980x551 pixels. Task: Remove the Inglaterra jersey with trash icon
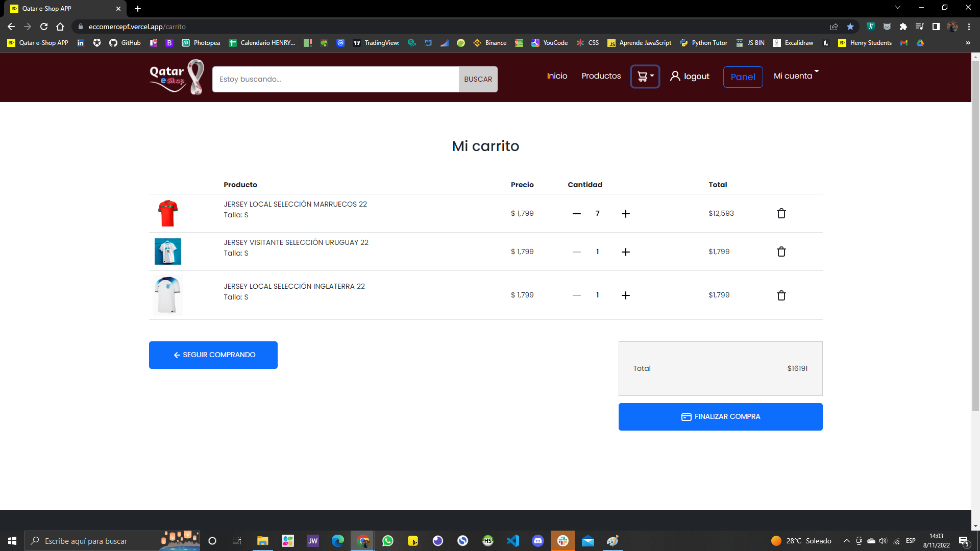pos(781,295)
